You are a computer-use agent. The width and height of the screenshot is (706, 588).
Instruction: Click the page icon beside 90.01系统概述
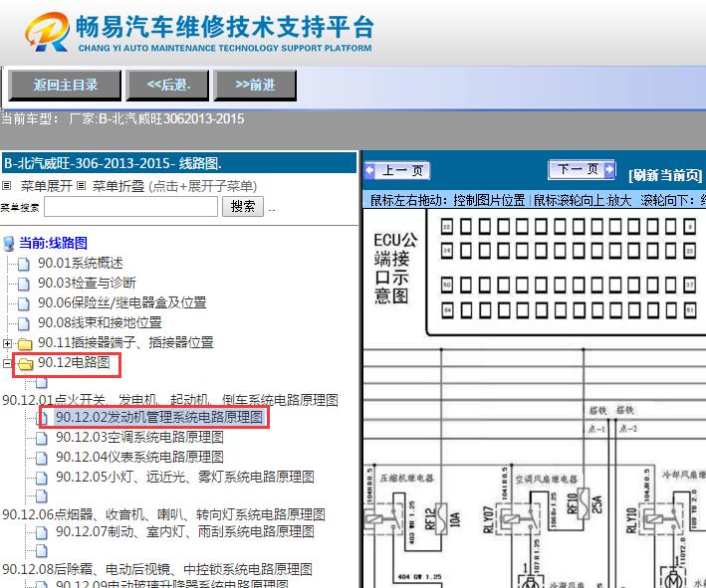click(x=24, y=264)
